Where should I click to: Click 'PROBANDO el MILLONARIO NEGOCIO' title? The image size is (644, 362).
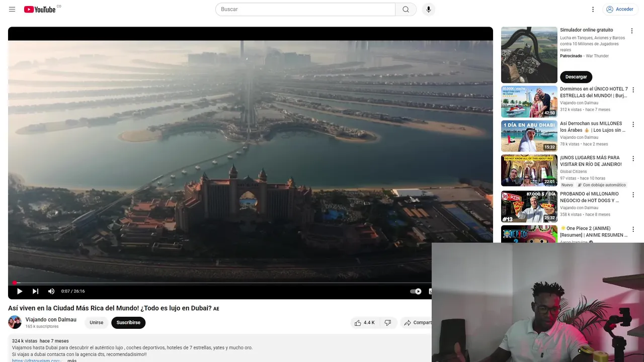(590, 197)
